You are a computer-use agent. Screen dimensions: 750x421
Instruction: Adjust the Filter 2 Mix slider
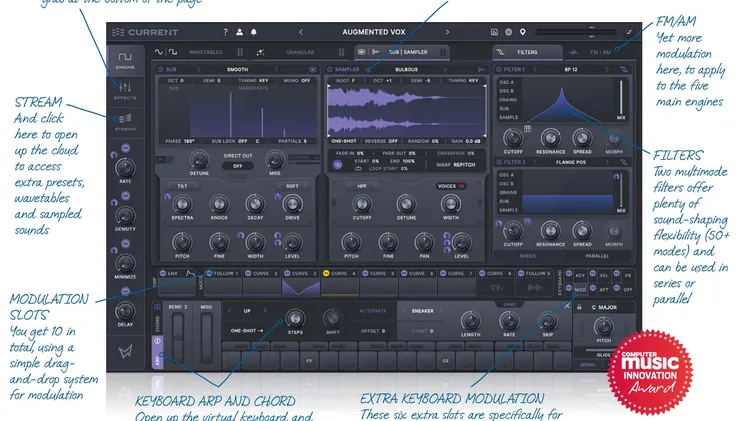[621, 191]
